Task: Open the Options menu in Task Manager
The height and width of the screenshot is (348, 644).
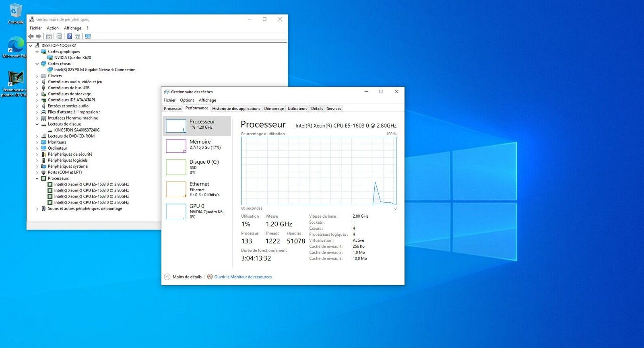Action: pos(187,100)
